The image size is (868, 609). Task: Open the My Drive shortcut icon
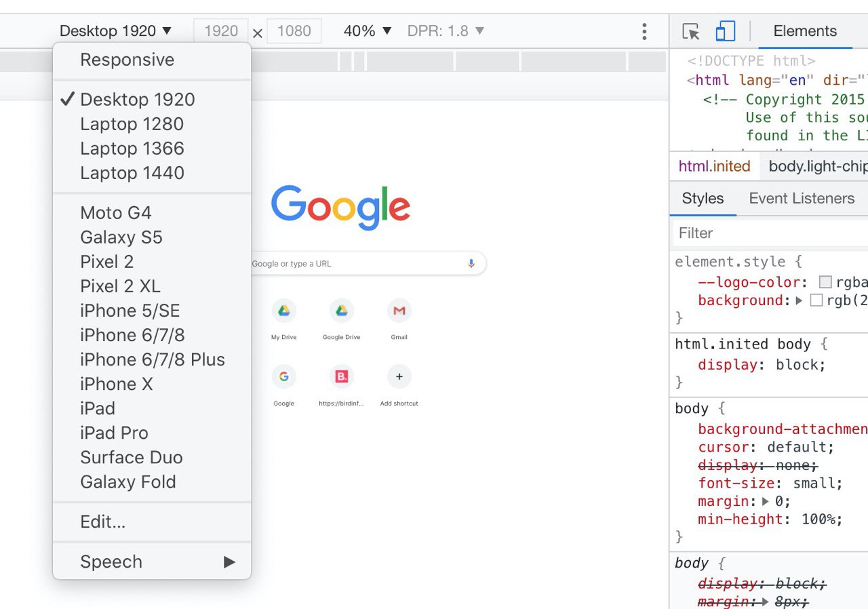tap(284, 311)
